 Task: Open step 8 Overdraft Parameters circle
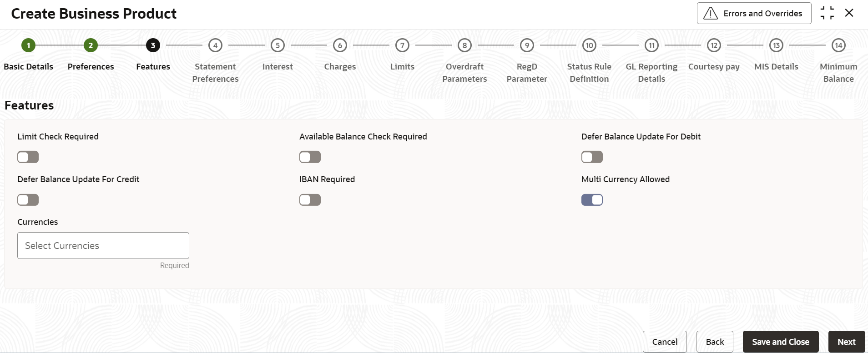point(464,45)
